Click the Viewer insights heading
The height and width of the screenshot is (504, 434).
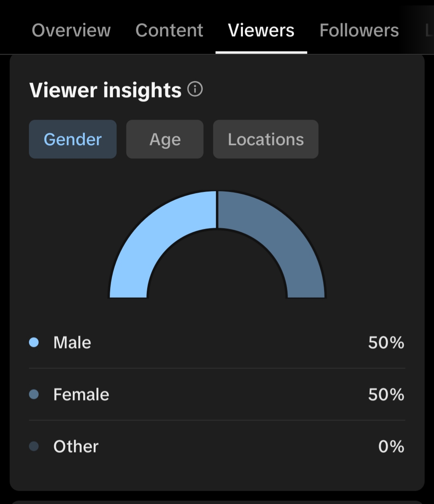105,90
